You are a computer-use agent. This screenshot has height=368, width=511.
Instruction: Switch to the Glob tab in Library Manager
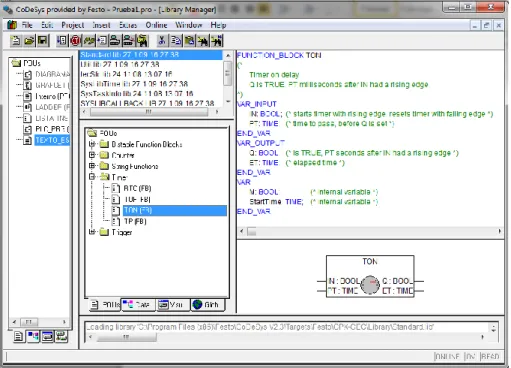207,305
